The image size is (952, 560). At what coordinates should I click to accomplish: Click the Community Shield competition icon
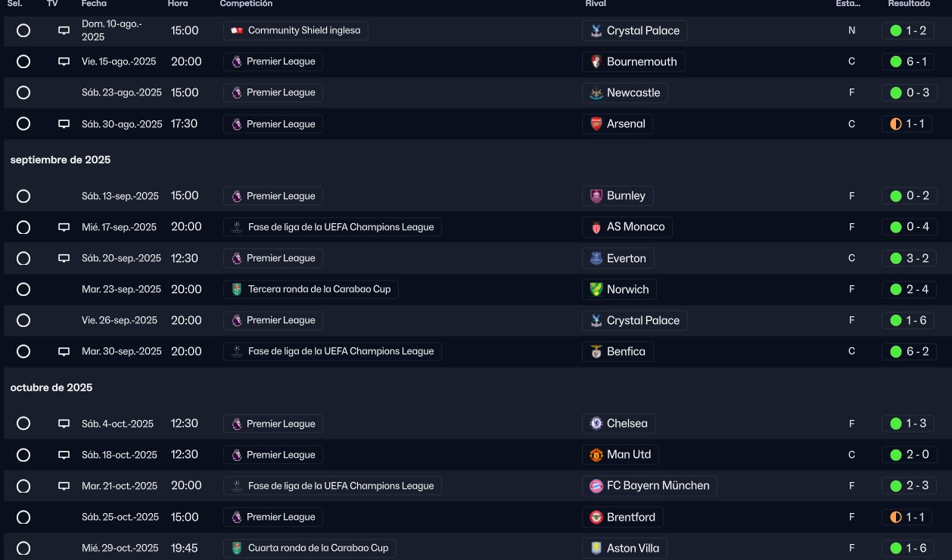tap(237, 31)
